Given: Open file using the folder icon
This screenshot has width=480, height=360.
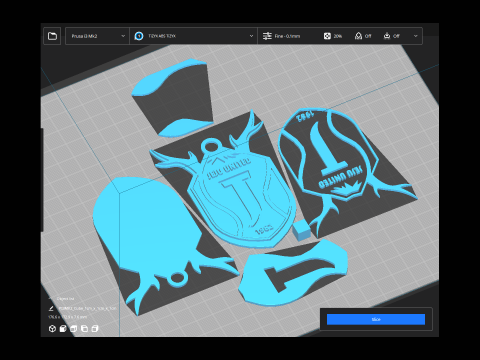Looking at the screenshot, I should (52, 36).
